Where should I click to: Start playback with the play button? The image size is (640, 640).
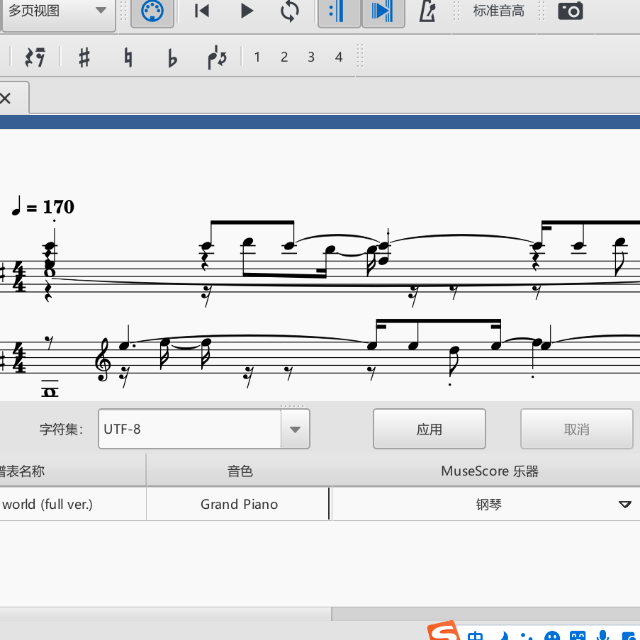247,11
